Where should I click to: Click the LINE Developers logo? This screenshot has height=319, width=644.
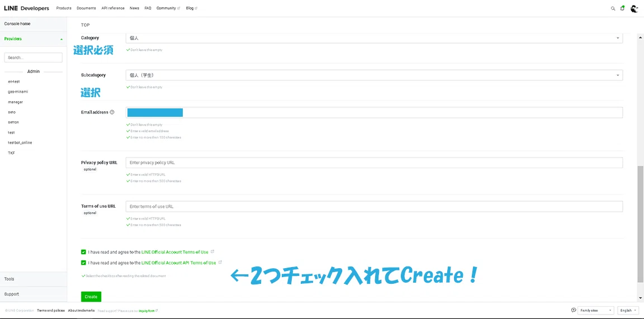pyautogui.click(x=27, y=8)
